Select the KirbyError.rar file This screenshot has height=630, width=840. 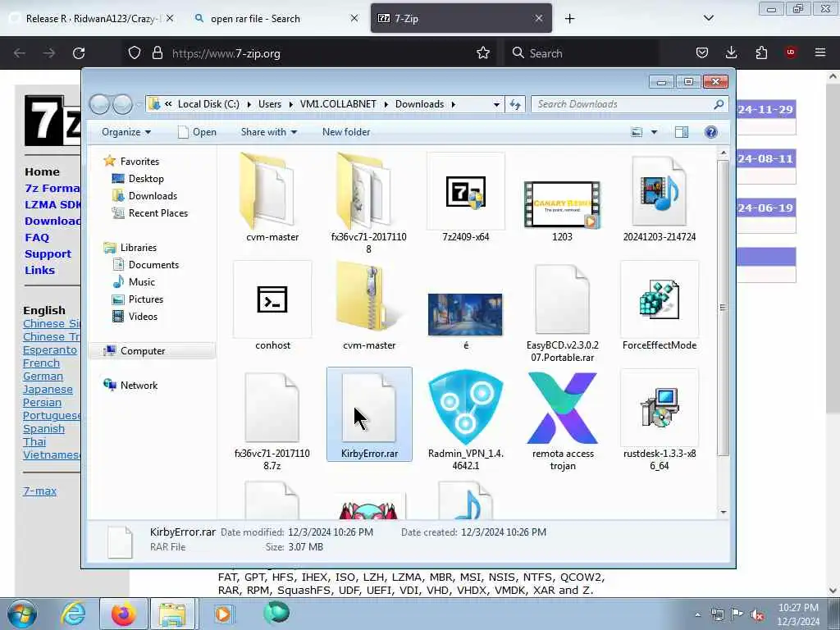click(369, 414)
